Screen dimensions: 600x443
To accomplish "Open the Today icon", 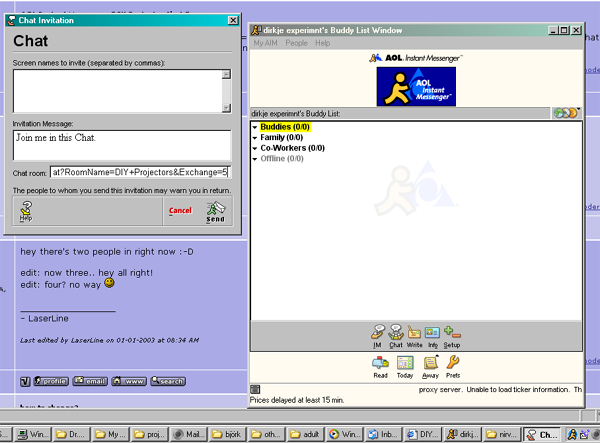I will (405, 367).
